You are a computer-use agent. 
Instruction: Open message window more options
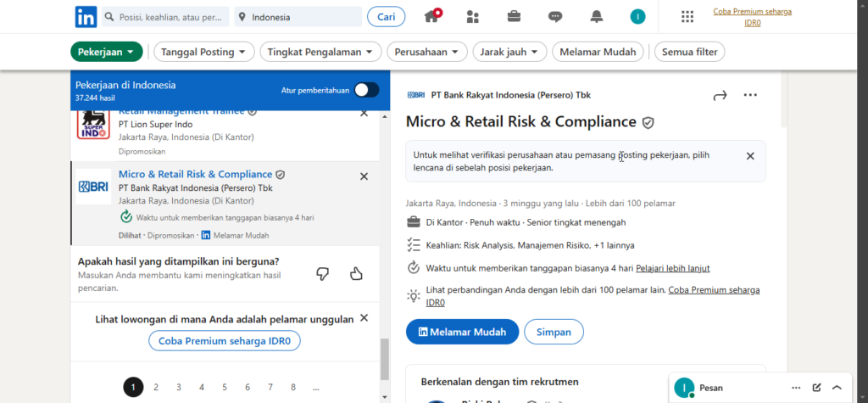click(796, 388)
